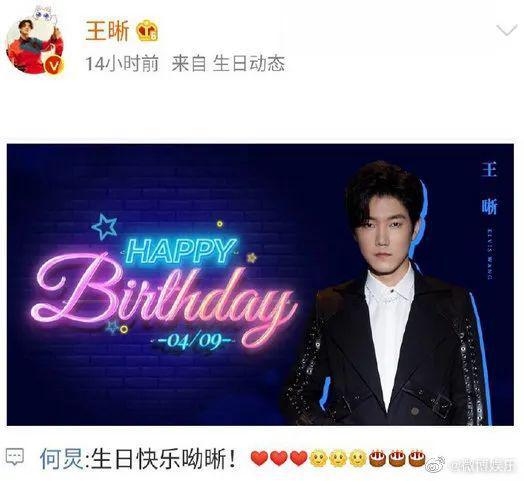Open 王晰's profile avatar picture
This screenshot has width=524, height=481.
coord(35,46)
